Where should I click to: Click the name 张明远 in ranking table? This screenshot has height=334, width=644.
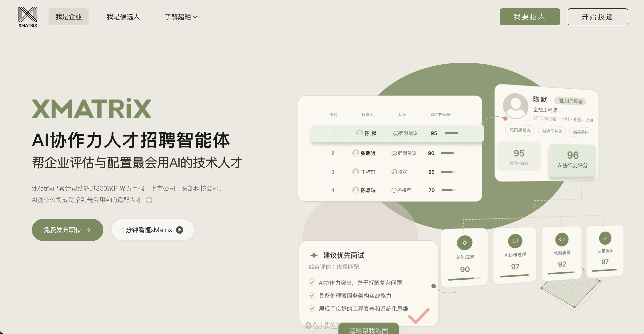(x=368, y=153)
